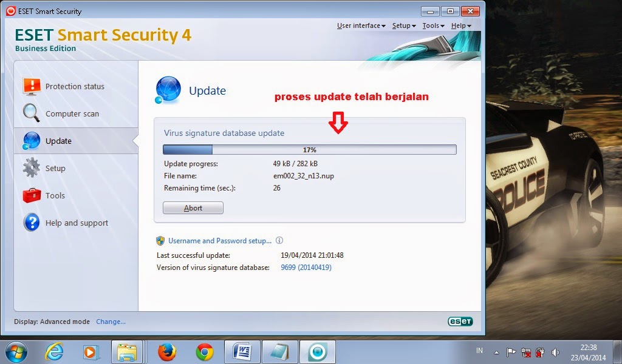Image resolution: width=622 pixels, height=364 pixels.
Task: Open the User interface dropdown menu
Action: tap(361, 25)
